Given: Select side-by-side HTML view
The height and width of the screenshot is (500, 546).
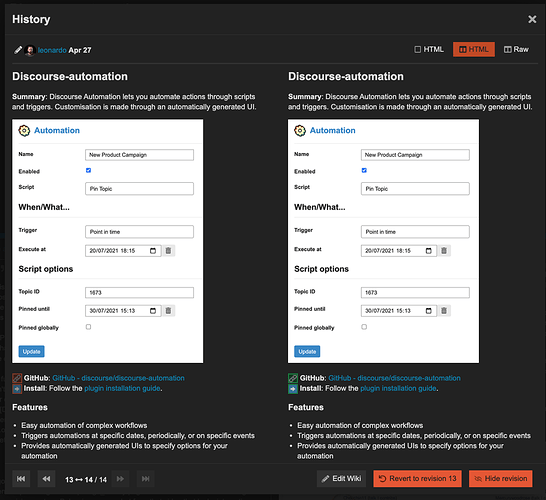Looking at the screenshot, I should (x=474, y=49).
